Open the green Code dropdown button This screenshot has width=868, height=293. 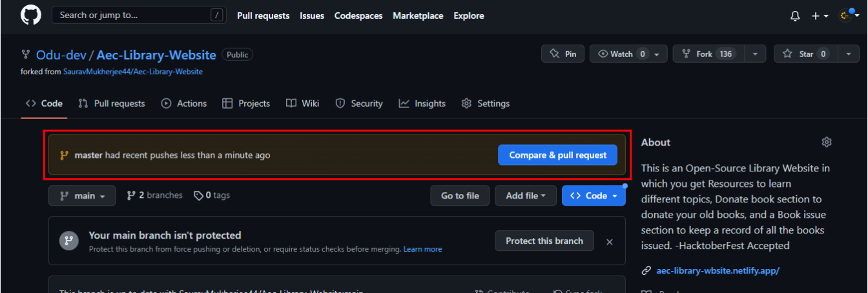(594, 195)
